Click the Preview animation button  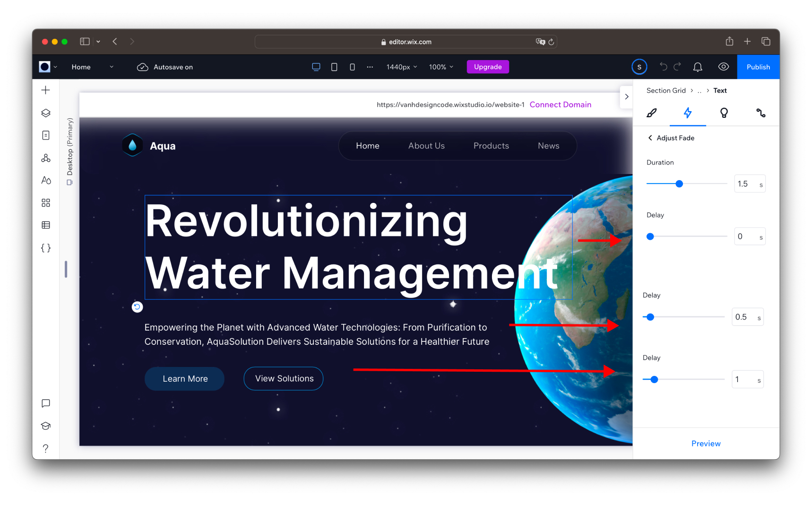[x=706, y=444]
